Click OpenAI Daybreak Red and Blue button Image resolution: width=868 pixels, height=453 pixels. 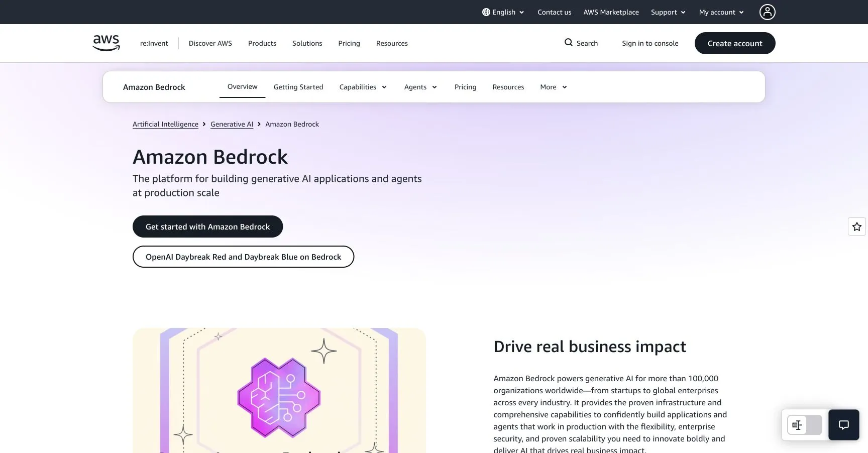click(244, 257)
